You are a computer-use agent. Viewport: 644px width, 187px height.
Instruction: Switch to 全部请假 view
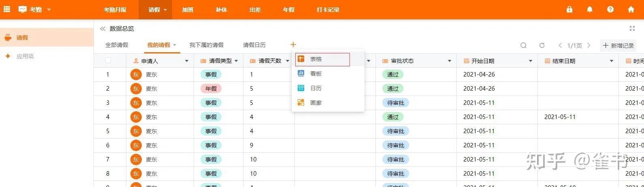click(x=117, y=45)
